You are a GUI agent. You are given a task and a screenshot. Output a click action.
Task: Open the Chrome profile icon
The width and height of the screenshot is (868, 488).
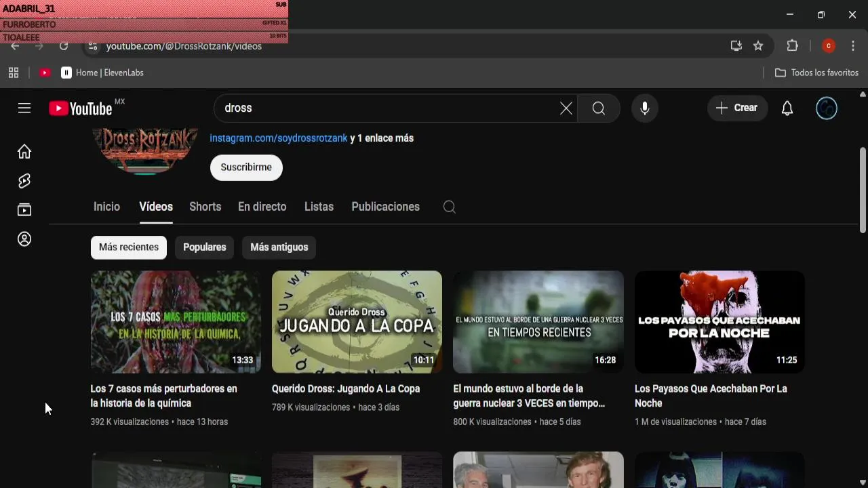point(828,46)
